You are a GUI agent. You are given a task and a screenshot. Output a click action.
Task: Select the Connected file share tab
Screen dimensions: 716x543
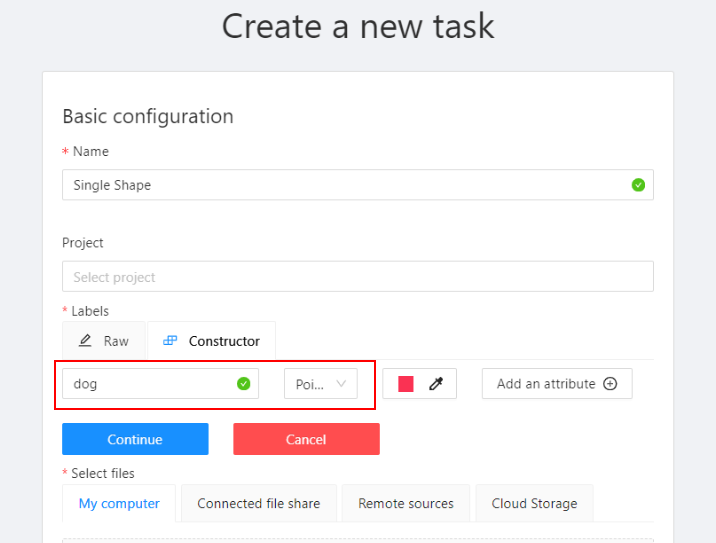(259, 503)
